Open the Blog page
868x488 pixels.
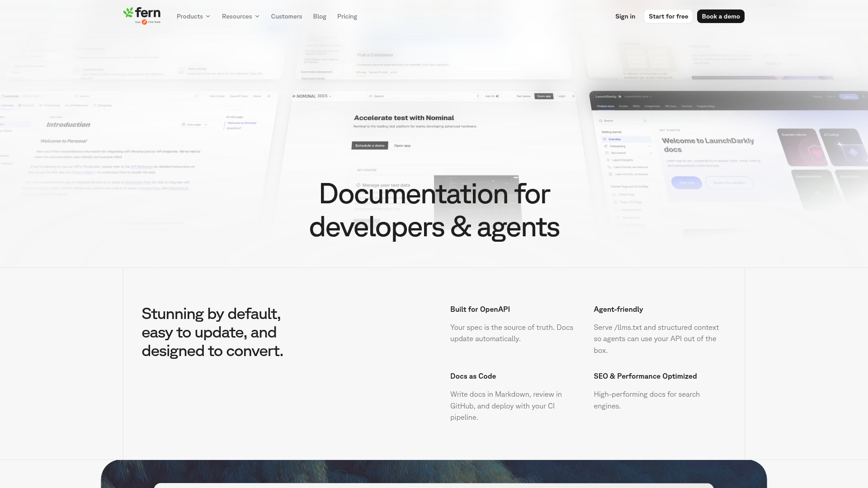pyautogui.click(x=320, y=16)
